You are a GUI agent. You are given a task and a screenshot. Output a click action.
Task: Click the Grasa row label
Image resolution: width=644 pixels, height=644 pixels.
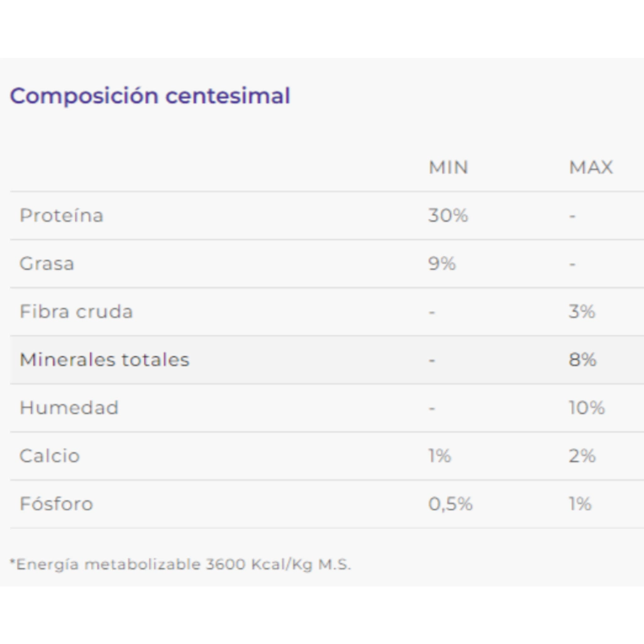tap(47, 264)
